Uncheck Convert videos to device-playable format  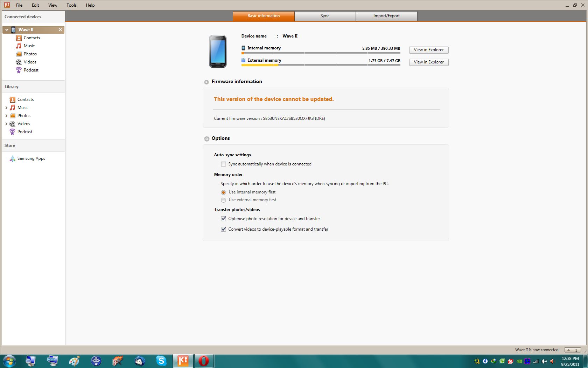[x=223, y=229]
